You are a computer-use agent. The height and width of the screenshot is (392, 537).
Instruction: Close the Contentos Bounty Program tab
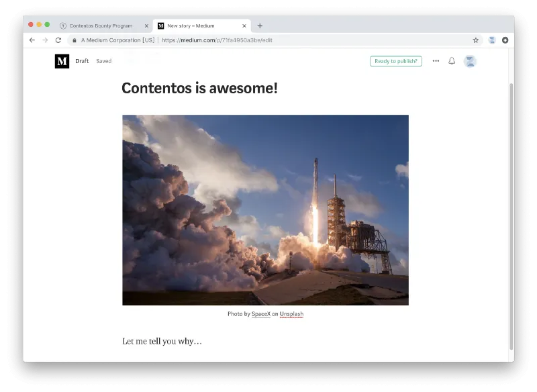146,26
